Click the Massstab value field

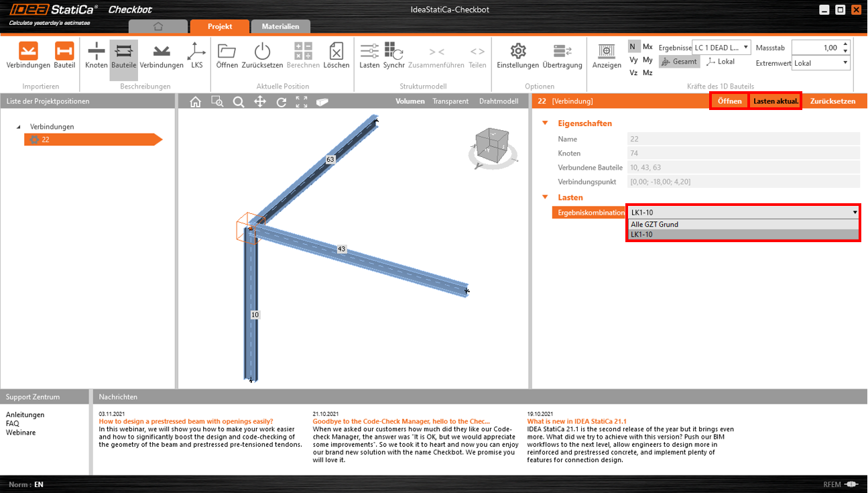(816, 48)
